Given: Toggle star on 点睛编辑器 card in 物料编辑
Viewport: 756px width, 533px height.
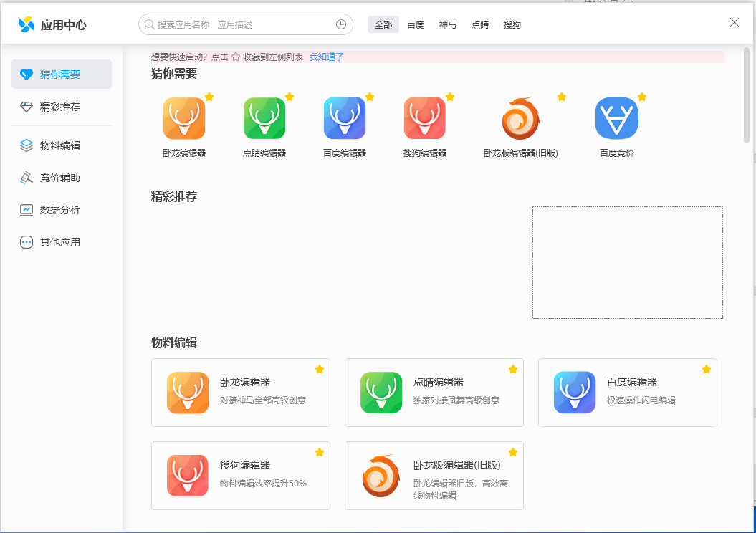Looking at the screenshot, I should click(x=513, y=369).
